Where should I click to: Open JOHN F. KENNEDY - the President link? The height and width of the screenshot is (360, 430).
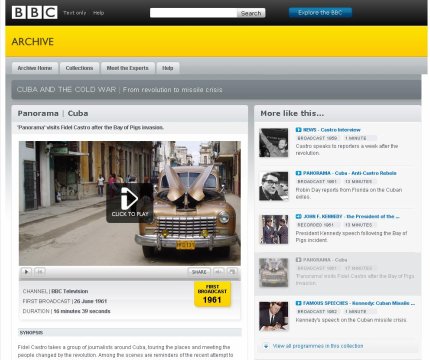coord(351,216)
